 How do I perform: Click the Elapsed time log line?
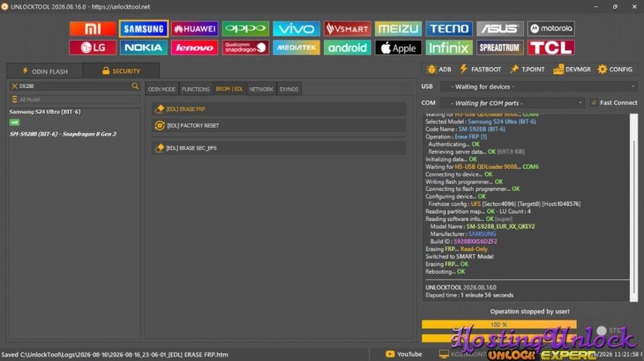pyautogui.click(x=469, y=295)
